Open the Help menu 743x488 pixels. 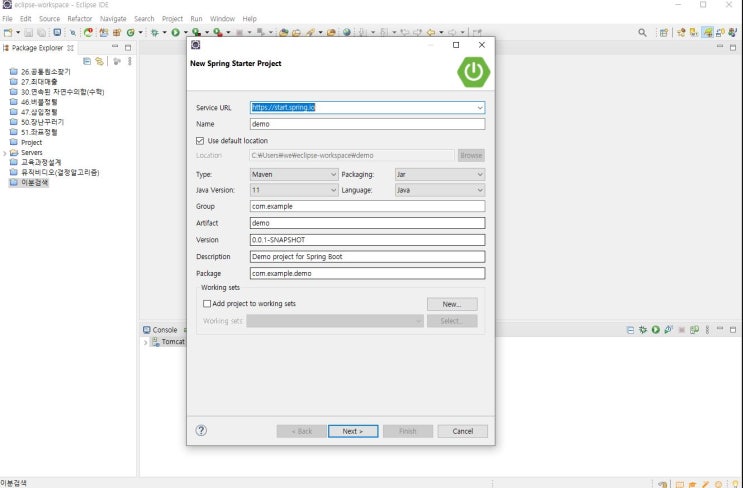249,18
